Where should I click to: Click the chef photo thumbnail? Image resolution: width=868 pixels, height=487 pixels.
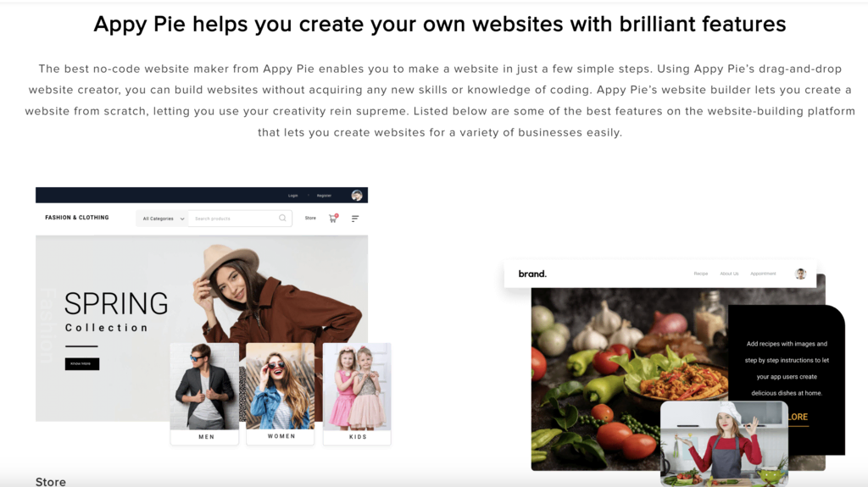(724, 444)
